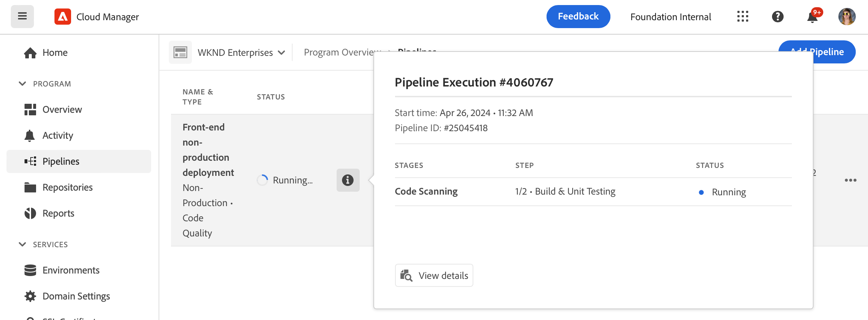Click the Adobe Cloud Manager logo

63,17
